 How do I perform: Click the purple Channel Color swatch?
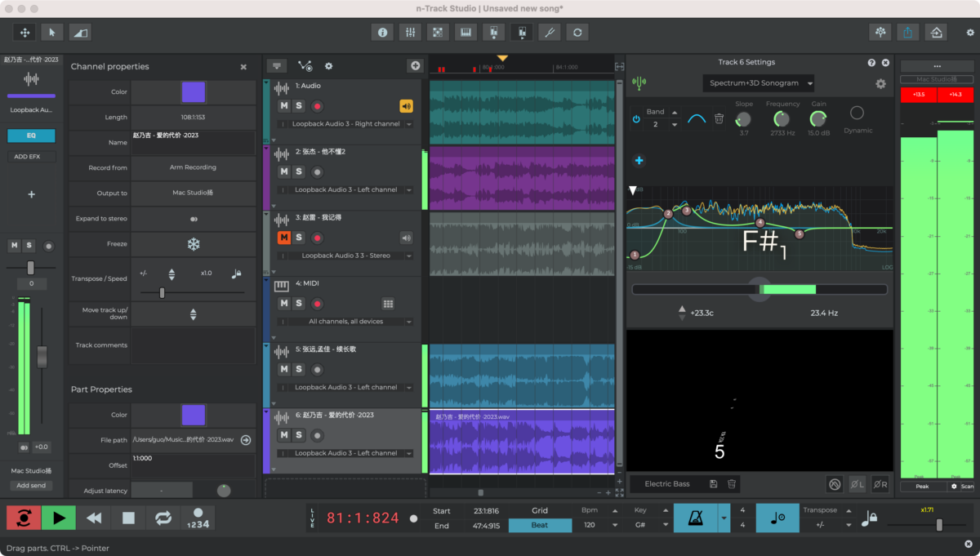(x=194, y=91)
